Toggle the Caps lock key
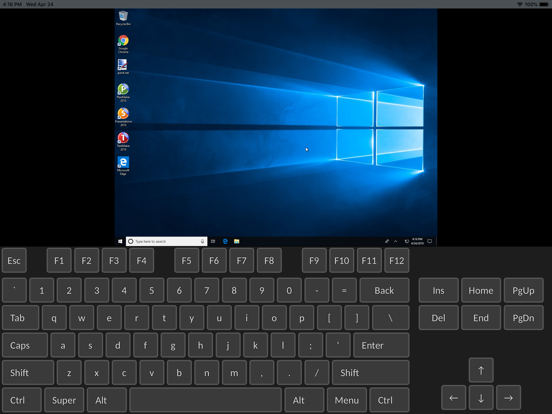Image resolution: width=552 pixels, height=414 pixels. [x=25, y=345]
